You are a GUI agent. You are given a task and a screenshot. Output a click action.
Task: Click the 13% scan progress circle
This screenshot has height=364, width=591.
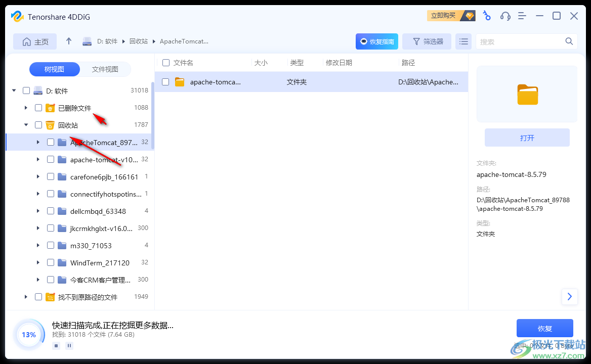[29, 335]
